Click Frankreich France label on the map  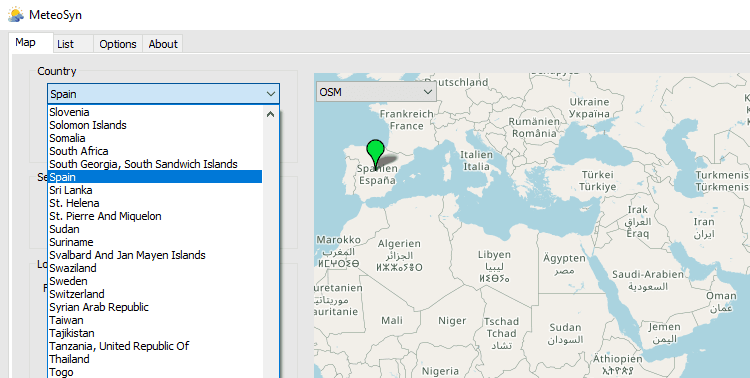coord(407,120)
